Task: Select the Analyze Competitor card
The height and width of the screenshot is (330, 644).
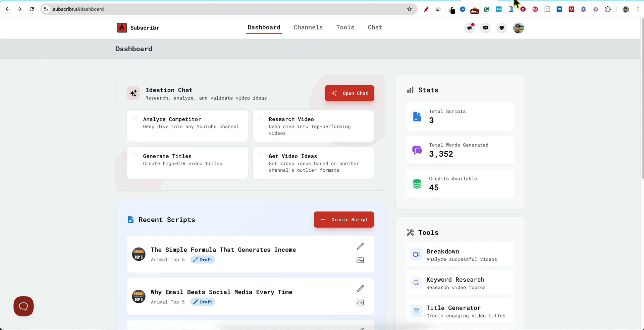Action: 187,126
